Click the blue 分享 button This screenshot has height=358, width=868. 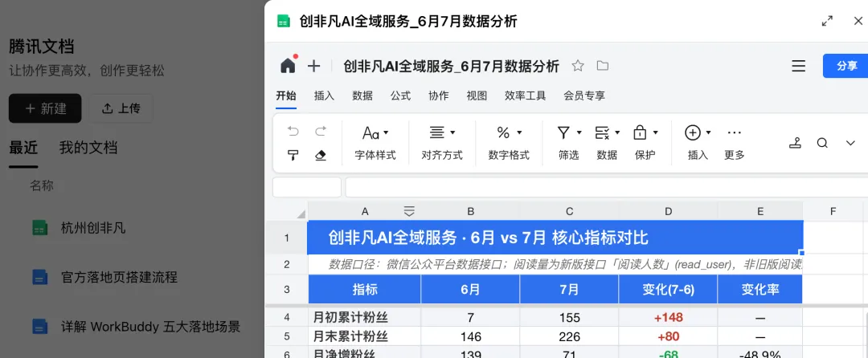pos(845,66)
